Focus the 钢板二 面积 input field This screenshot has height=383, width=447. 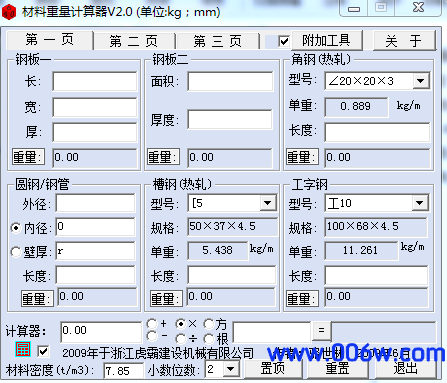pyautogui.click(x=230, y=81)
